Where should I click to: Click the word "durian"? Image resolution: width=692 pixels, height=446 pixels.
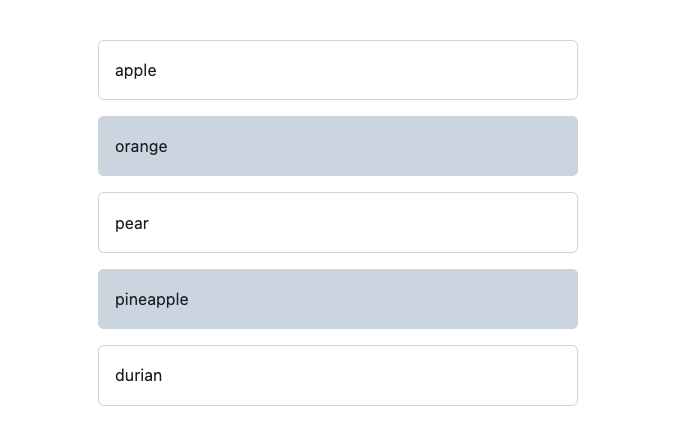138,376
